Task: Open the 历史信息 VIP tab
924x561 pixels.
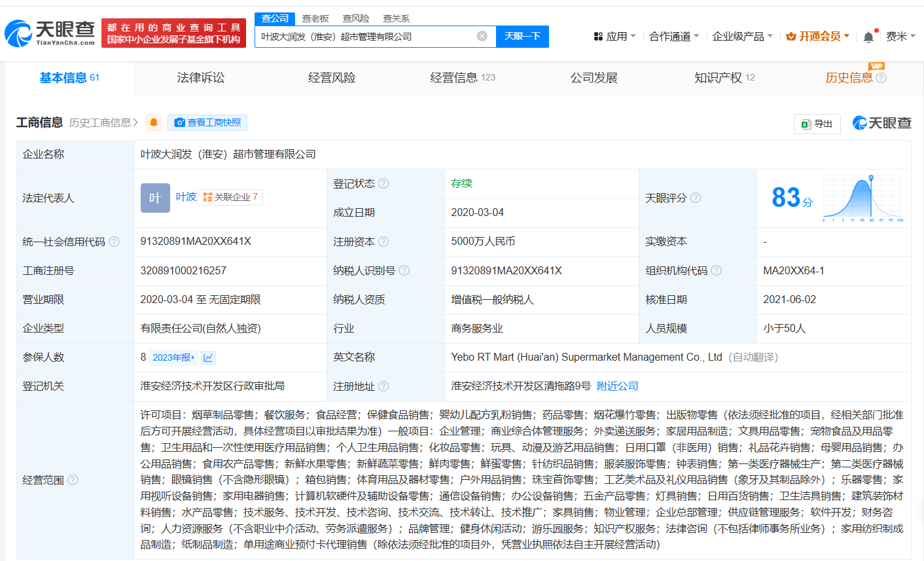Action: pyautogui.click(x=849, y=78)
